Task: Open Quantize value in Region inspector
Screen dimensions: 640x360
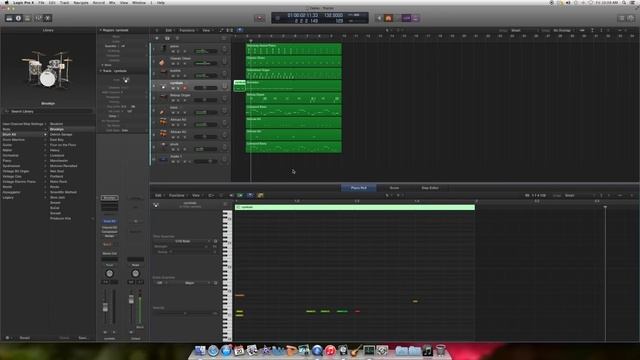Action: [x=123, y=46]
